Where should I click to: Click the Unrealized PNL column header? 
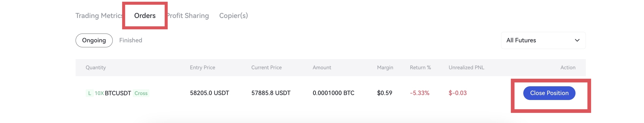pos(466,67)
